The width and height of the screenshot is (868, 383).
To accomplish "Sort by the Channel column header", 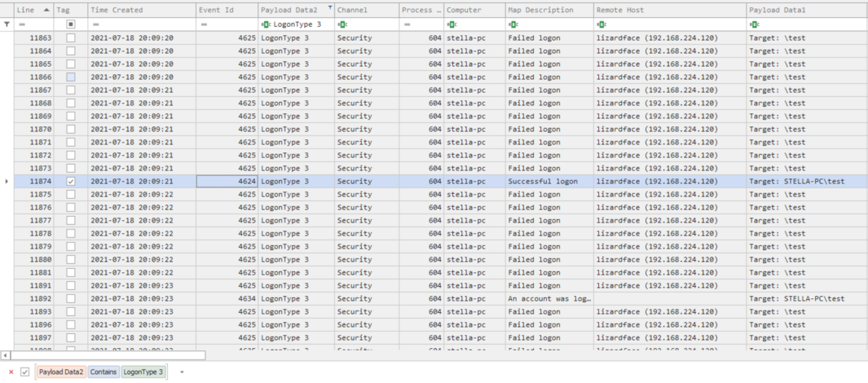I will (x=366, y=10).
